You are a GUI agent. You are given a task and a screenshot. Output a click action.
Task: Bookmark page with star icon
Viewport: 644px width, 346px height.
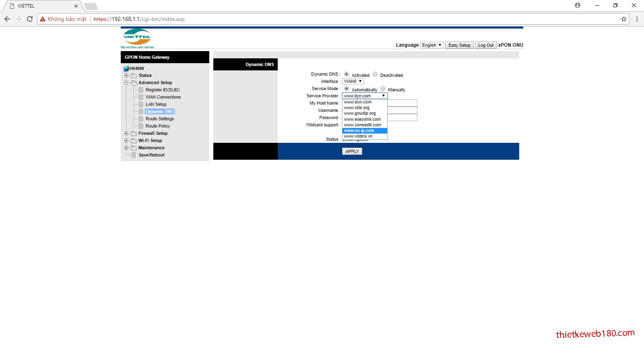[624, 19]
